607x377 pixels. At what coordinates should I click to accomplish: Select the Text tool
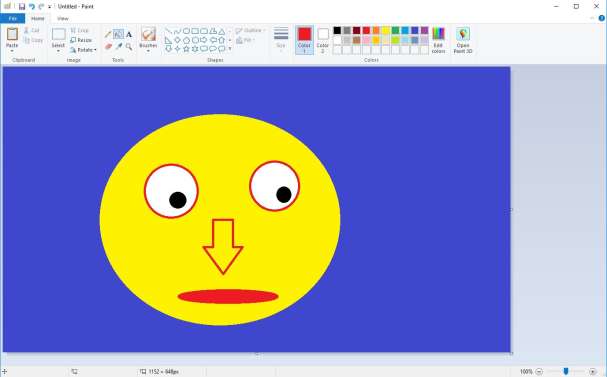(129, 34)
